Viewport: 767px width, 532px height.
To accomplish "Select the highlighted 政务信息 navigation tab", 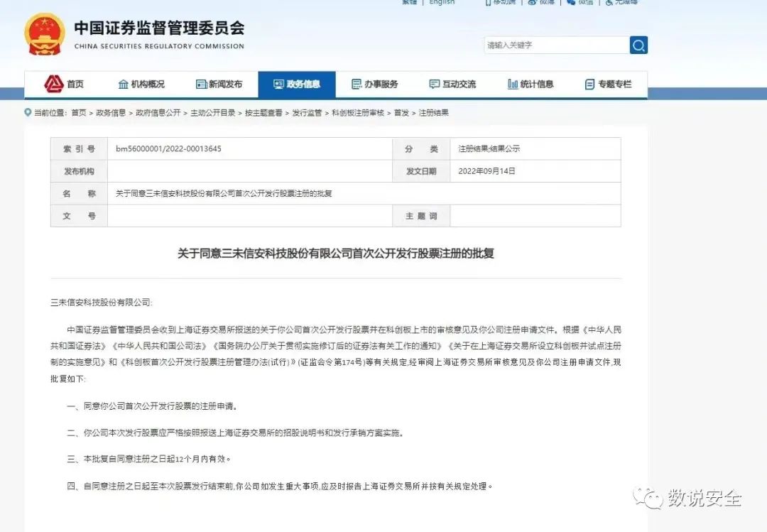I will point(297,85).
